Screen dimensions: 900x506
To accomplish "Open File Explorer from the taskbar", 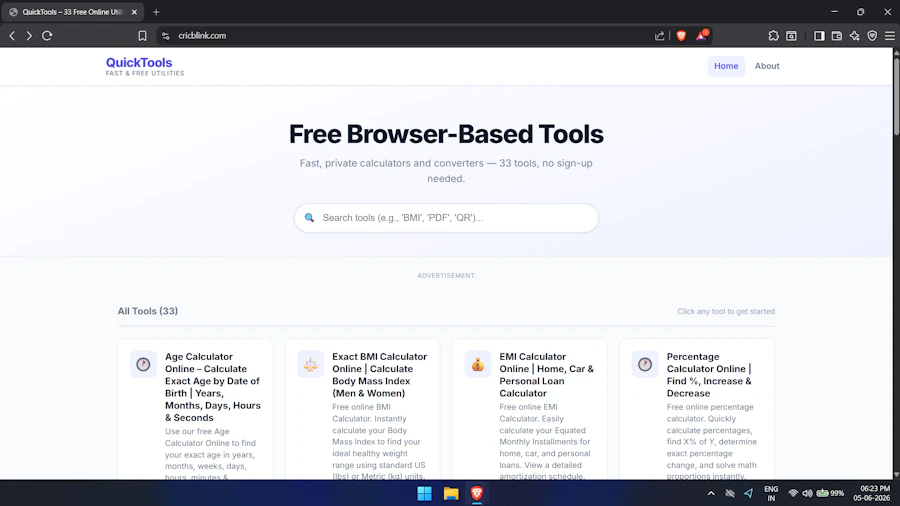I will point(451,493).
